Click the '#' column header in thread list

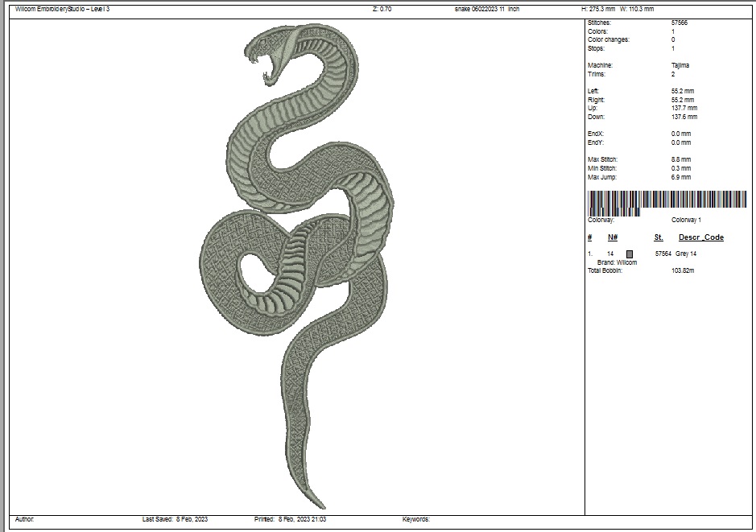589,237
